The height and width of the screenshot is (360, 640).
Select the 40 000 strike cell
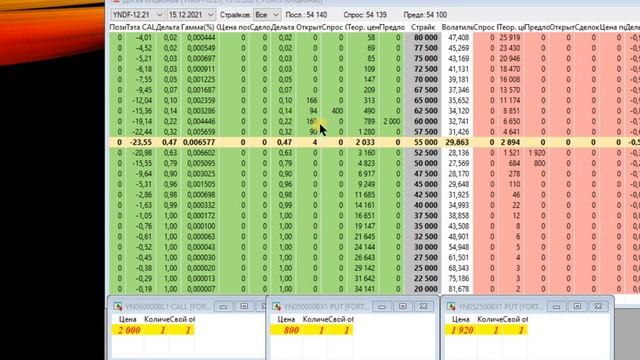tap(423, 205)
